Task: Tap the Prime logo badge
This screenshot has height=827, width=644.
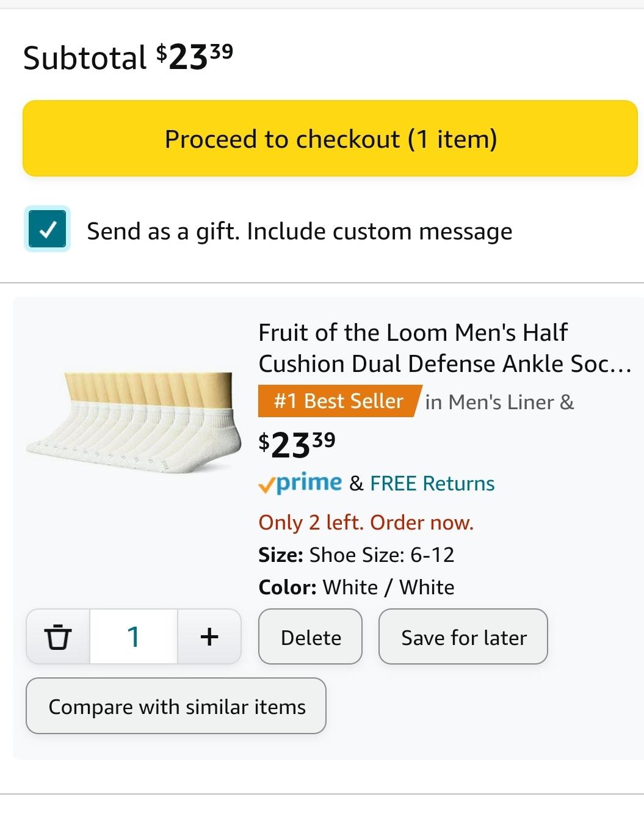Action: [x=300, y=483]
